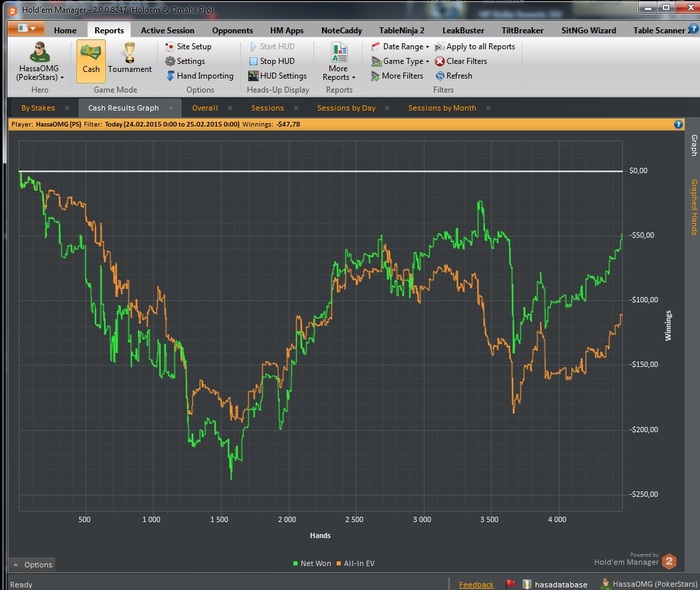
Task: Click the ribbon help icon
Action: click(693, 29)
